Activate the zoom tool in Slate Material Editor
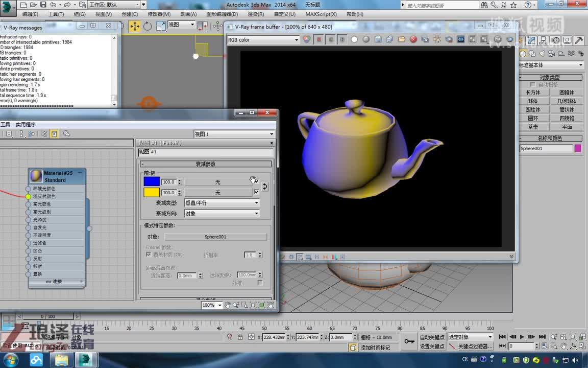Viewport: 588px width, 368px height. (x=236, y=305)
